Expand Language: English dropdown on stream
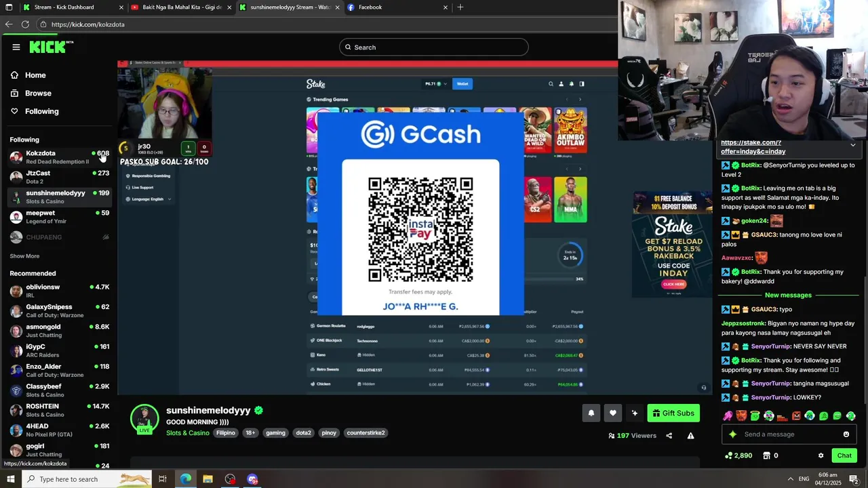This screenshot has height=488, width=868. [x=149, y=199]
